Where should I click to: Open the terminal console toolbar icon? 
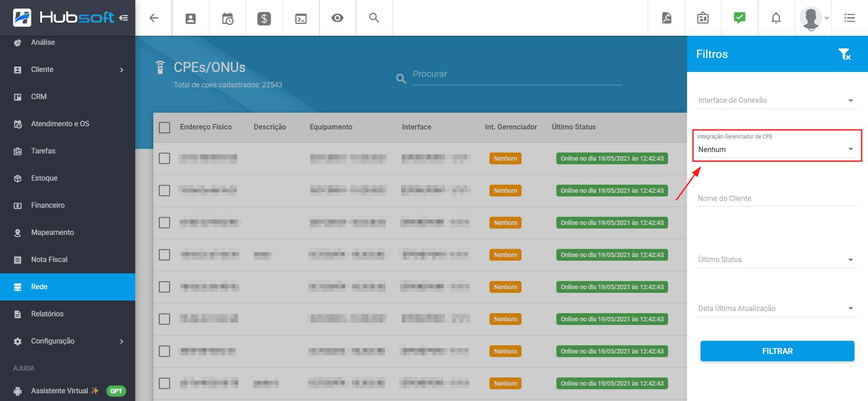click(x=301, y=19)
